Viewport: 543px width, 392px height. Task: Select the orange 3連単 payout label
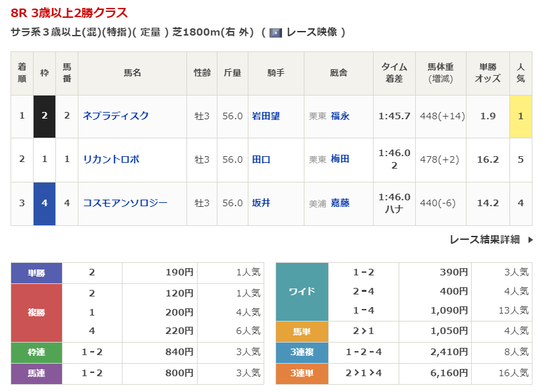301,374
